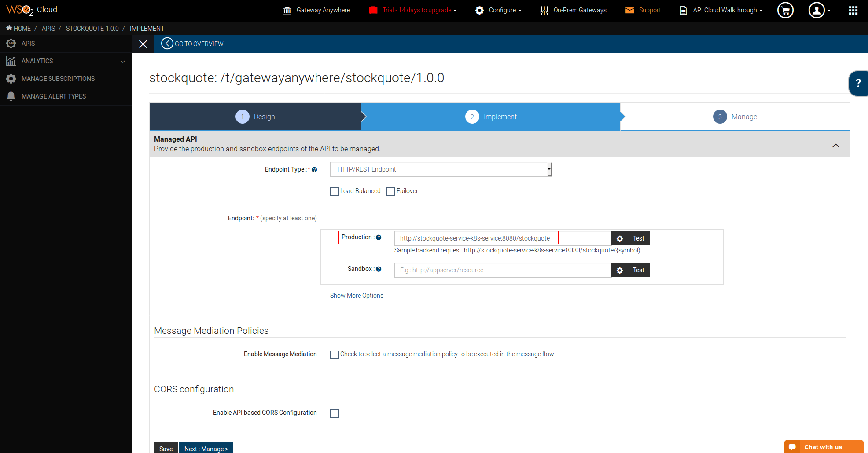Open the apps grid icon

[x=853, y=10]
